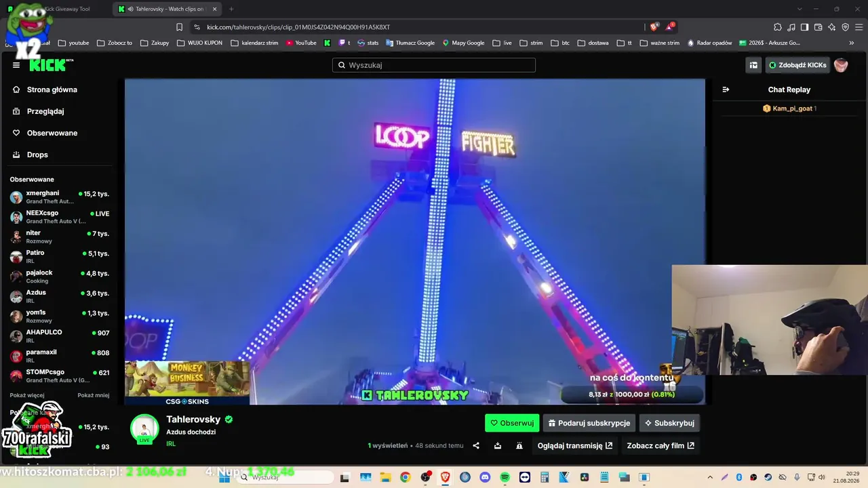Screen dimensions: 868x488
Task: Open Brave browser from the taskbar
Action: tap(446, 477)
